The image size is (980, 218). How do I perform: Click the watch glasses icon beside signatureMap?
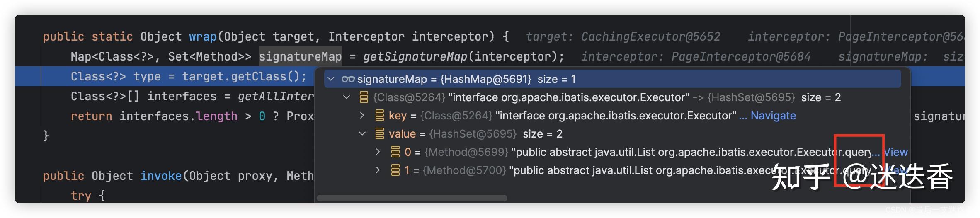click(348, 79)
